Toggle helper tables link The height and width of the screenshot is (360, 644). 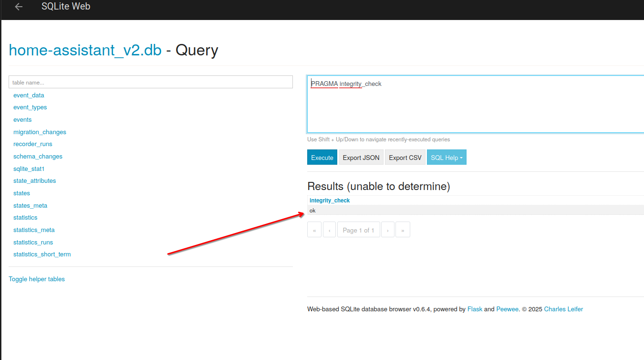click(37, 279)
